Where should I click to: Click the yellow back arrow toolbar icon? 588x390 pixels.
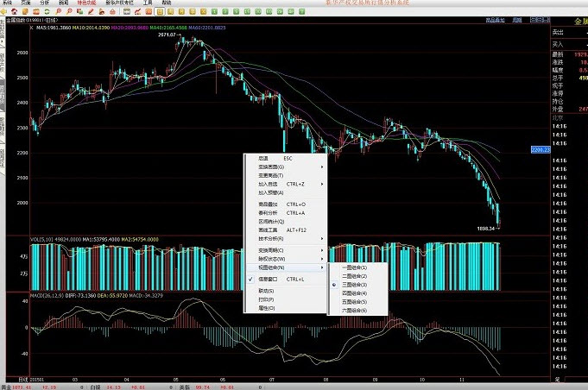click(x=3, y=11)
